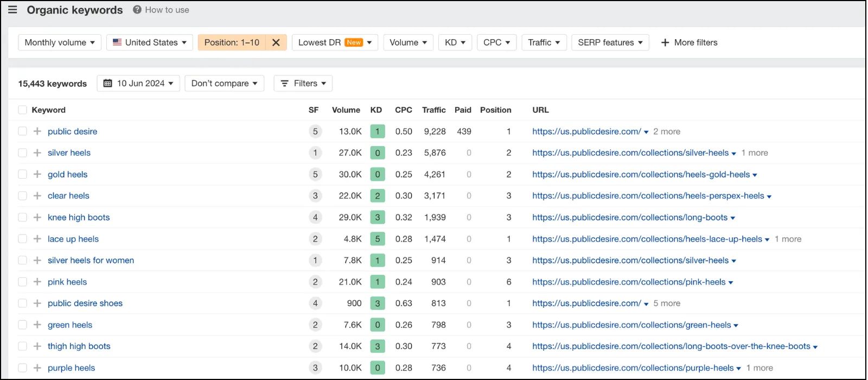Open the Filters dropdown button
The height and width of the screenshot is (380, 868).
point(303,83)
